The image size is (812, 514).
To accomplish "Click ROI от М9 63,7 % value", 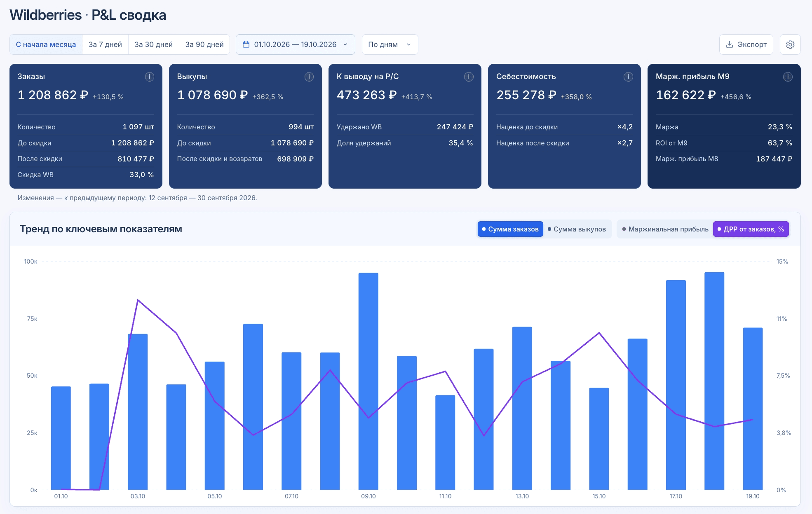I will (780, 143).
